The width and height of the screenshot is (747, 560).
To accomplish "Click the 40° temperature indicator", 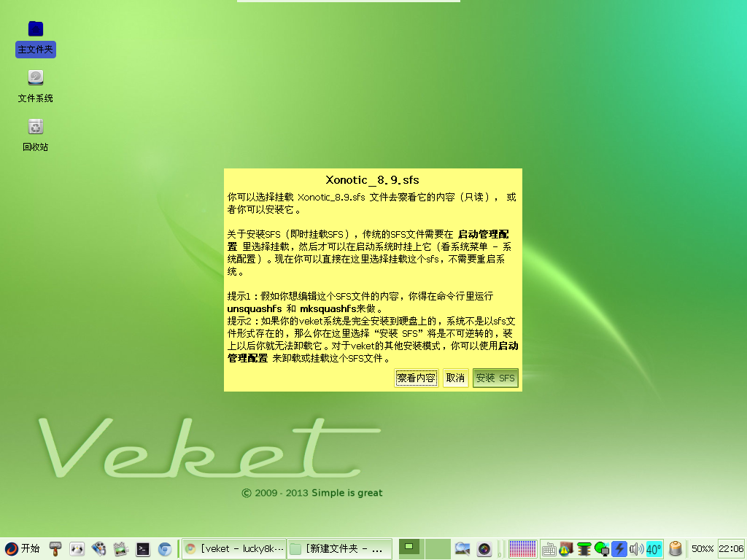I will 654,550.
